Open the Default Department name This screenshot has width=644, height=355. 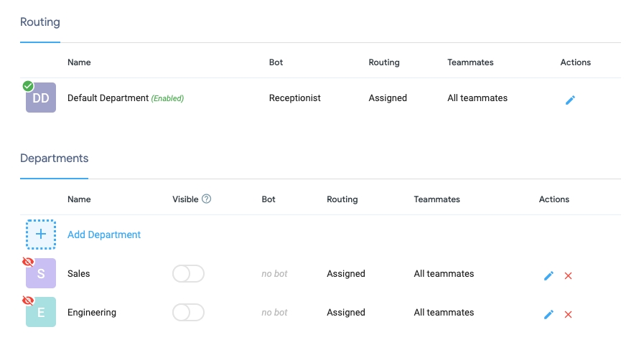click(x=108, y=98)
